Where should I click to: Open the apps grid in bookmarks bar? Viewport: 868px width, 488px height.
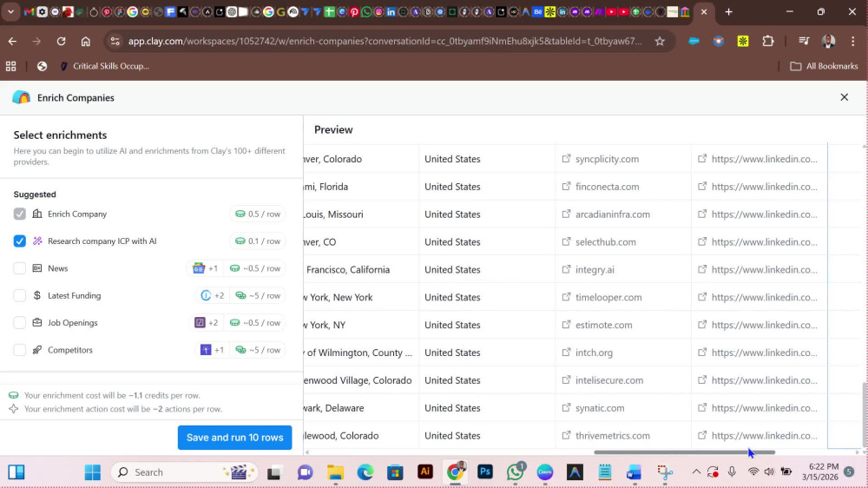point(10,66)
